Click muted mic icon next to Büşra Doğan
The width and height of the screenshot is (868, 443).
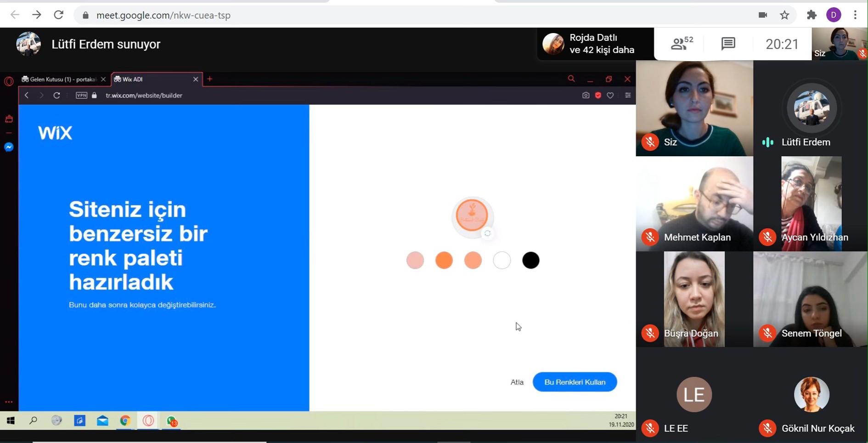point(650,333)
